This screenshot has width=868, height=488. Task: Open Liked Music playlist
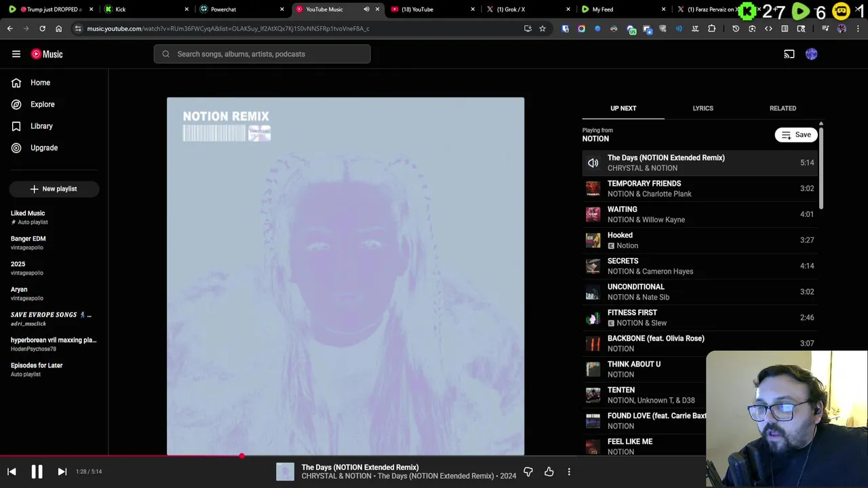pyautogui.click(x=54, y=218)
